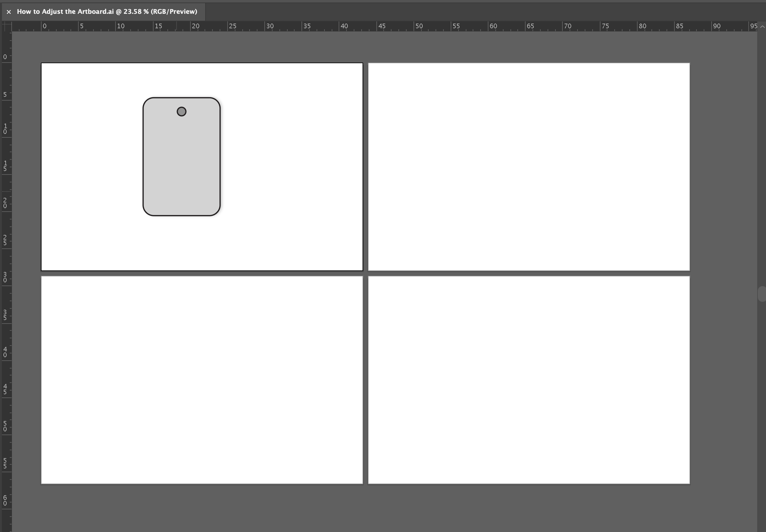Click the center of the top-left artboard

201,166
